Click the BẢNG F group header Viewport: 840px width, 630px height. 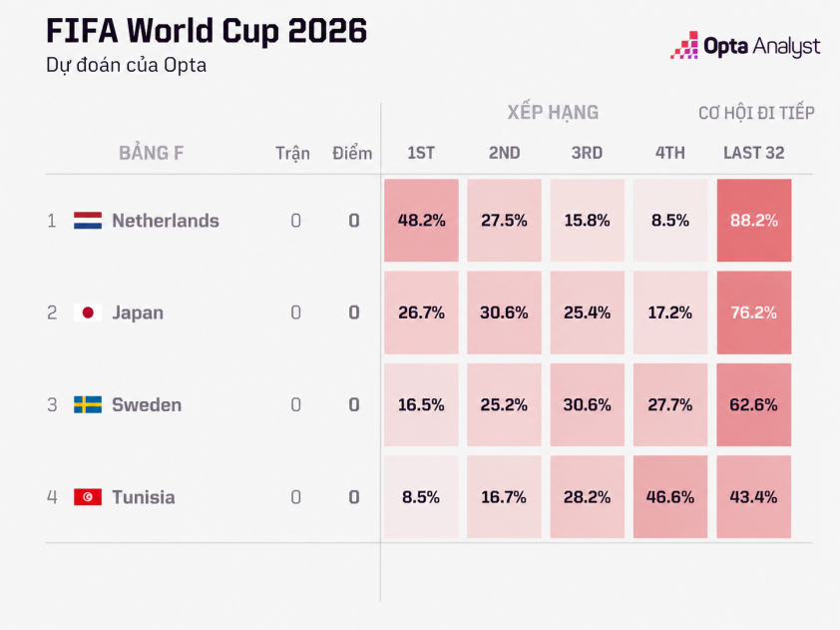pyautogui.click(x=151, y=153)
